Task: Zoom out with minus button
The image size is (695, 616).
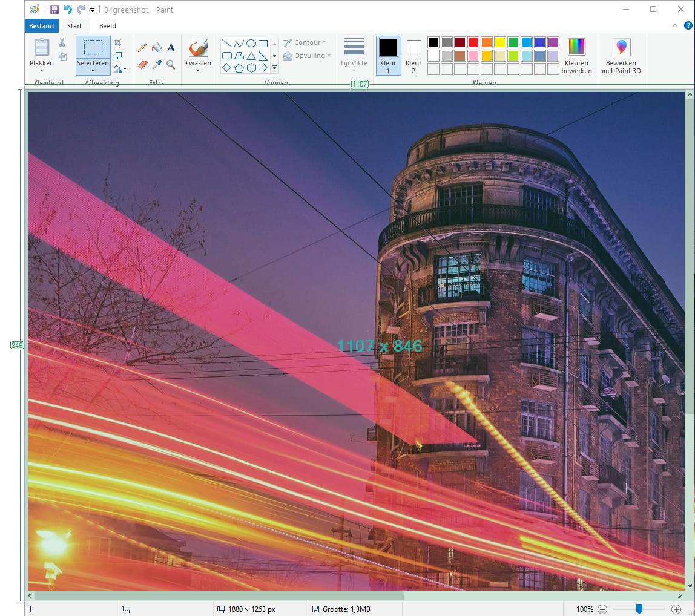Action: [602, 609]
